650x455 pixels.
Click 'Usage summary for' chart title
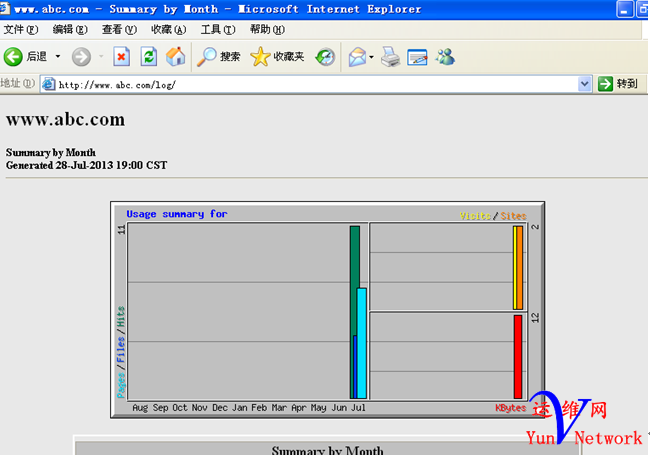177,214
